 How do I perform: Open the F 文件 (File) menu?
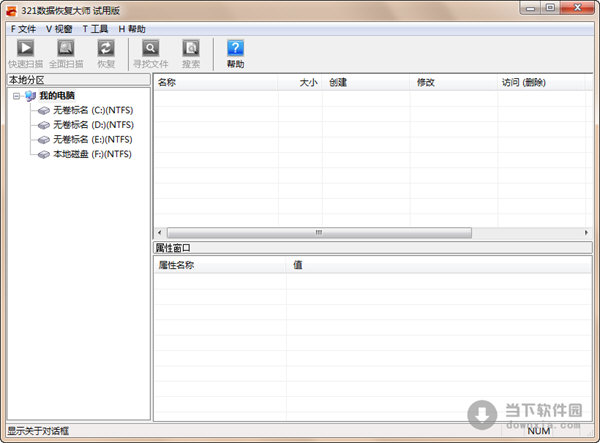[x=23, y=29]
